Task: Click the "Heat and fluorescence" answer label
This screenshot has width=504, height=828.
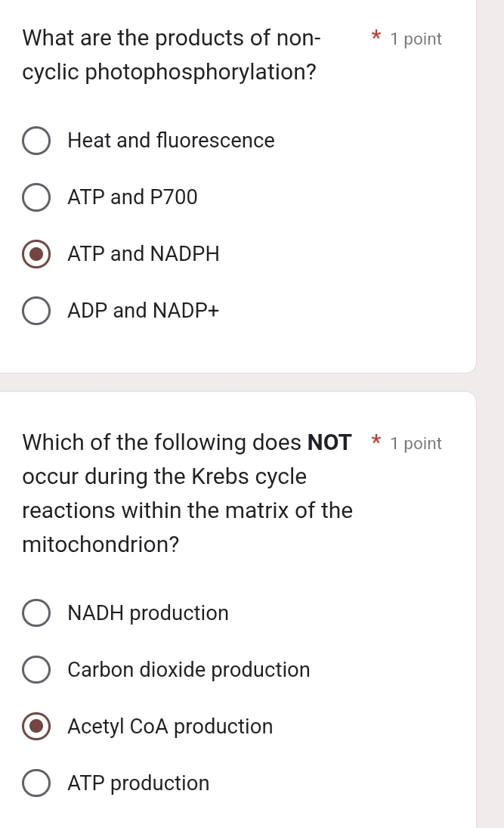Action: tap(172, 141)
